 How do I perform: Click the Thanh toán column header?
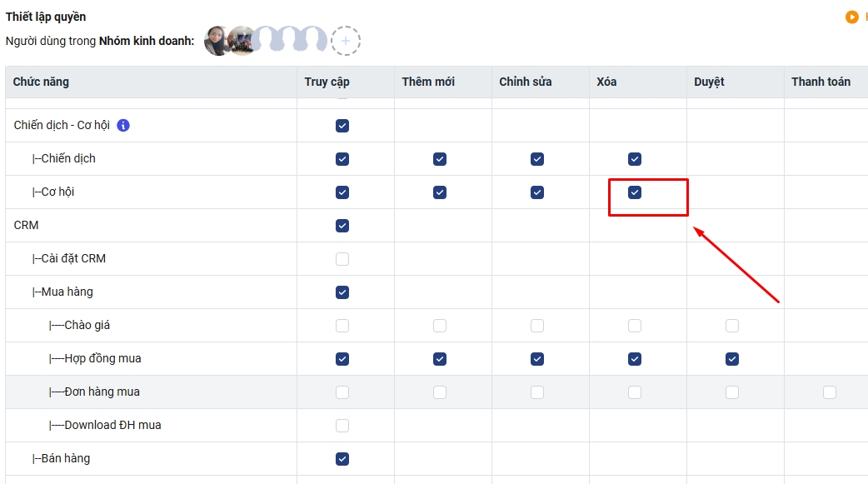click(821, 82)
